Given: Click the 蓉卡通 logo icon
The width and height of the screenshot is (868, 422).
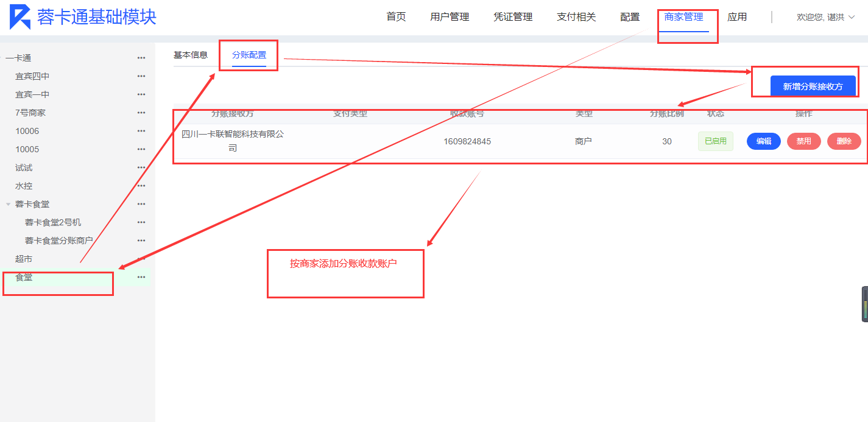Looking at the screenshot, I should coord(20,17).
